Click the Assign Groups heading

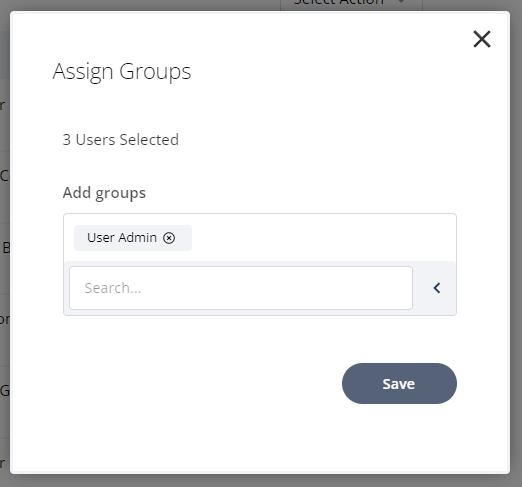tap(122, 72)
